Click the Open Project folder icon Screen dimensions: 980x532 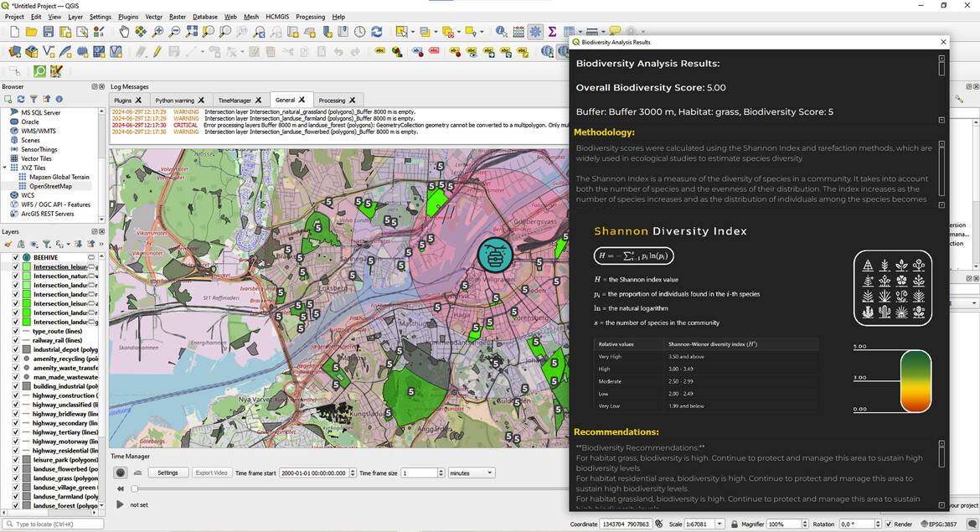pyautogui.click(x=32, y=32)
